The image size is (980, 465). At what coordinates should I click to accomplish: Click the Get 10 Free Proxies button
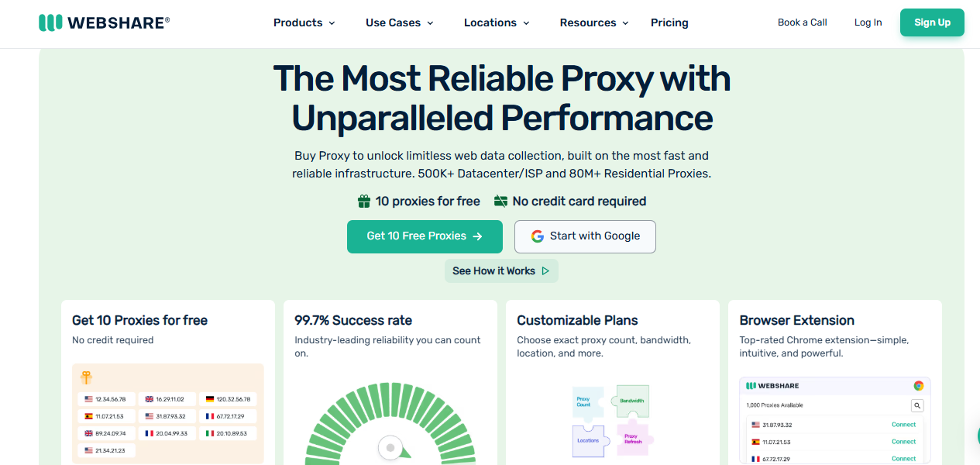[x=425, y=236]
